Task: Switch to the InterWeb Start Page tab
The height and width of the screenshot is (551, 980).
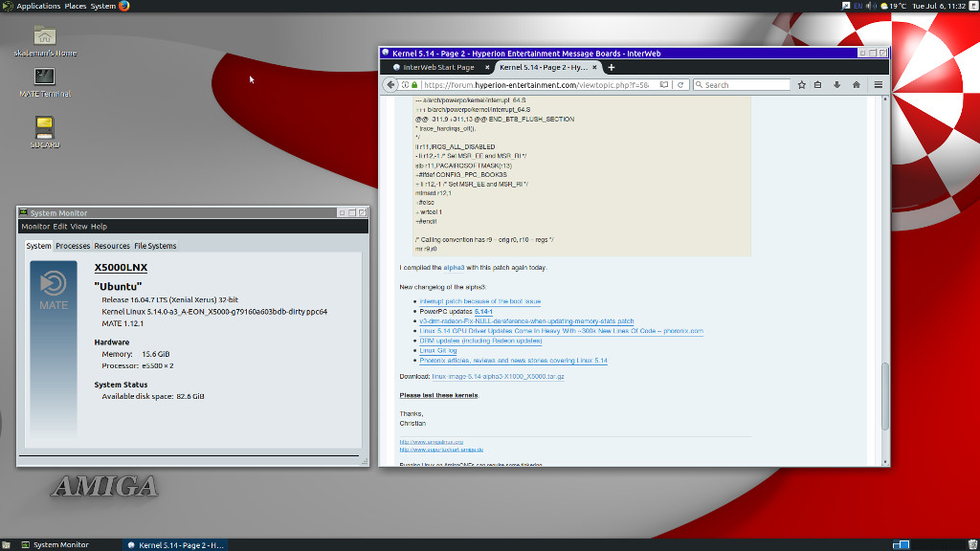Action: pos(438,68)
